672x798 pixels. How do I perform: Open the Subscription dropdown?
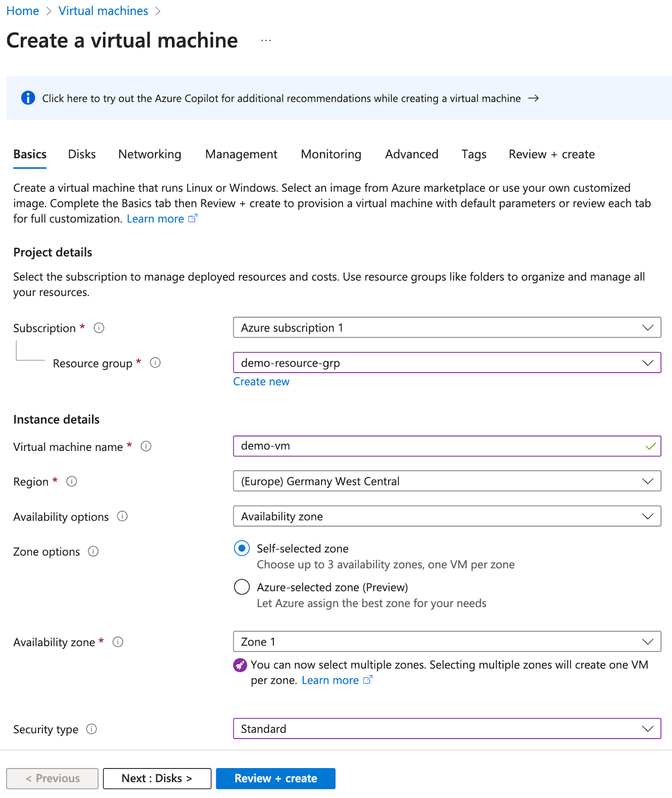click(x=648, y=328)
